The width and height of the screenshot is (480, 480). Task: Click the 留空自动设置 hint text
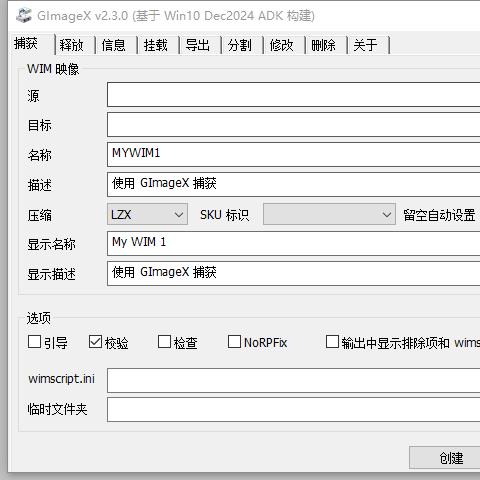[439, 215]
